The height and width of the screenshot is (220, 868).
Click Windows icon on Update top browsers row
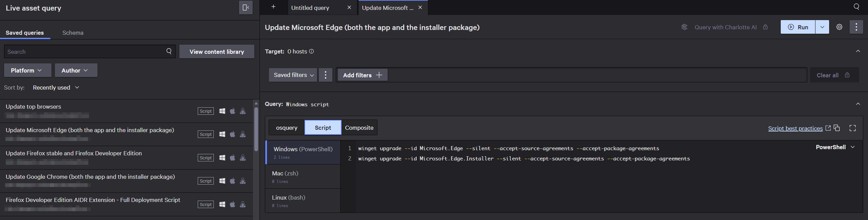tap(222, 111)
